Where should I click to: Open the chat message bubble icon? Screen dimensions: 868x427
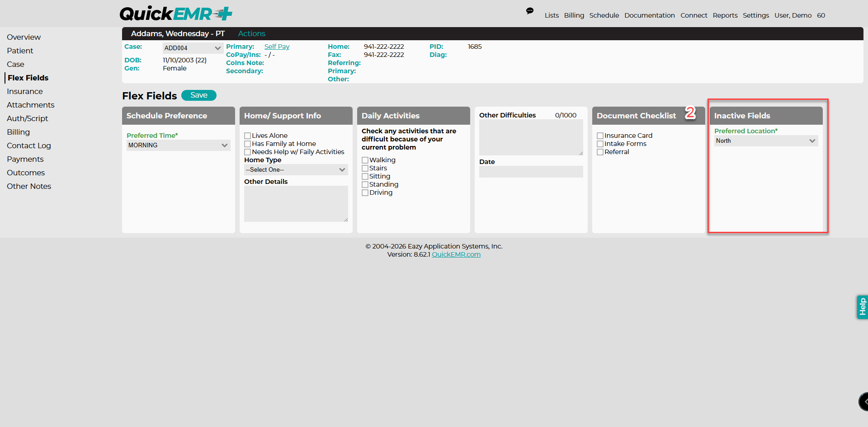coord(530,11)
